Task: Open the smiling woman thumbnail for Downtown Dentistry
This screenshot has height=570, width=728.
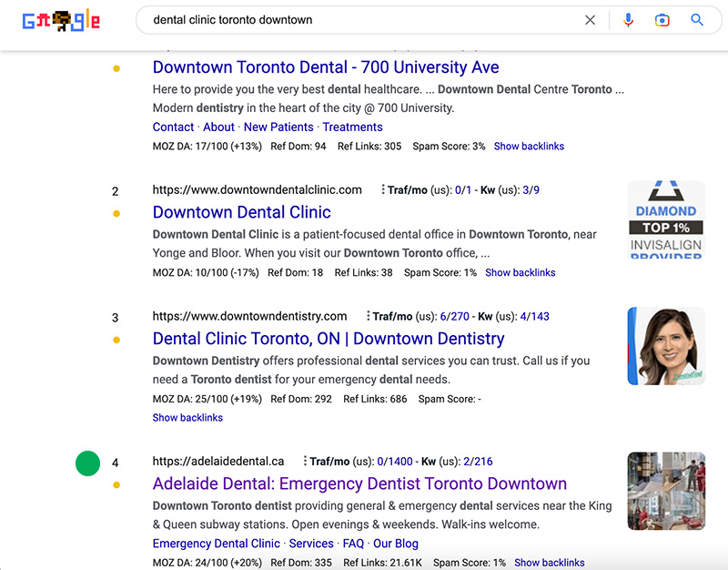Action: [x=666, y=346]
